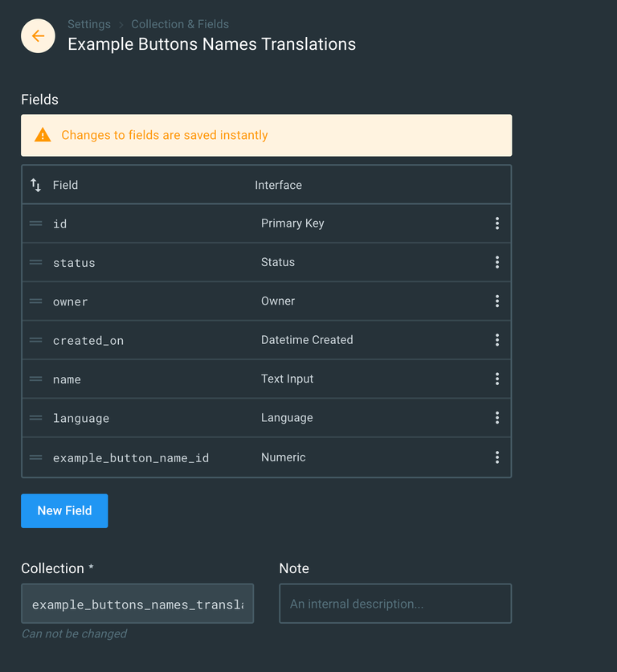Click the drag handle for id field
The image size is (617, 672).
point(35,223)
